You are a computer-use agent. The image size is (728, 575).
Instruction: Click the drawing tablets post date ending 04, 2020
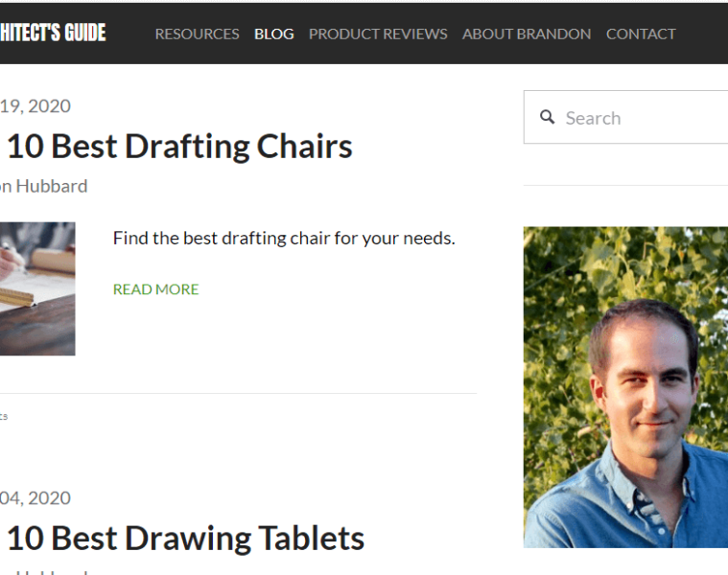click(x=35, y=497)
